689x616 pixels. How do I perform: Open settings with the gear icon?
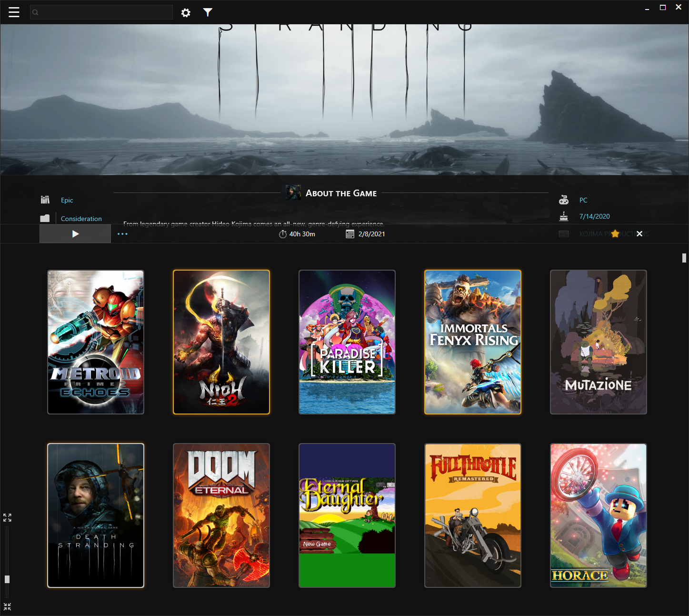click(x=186, y=13)
